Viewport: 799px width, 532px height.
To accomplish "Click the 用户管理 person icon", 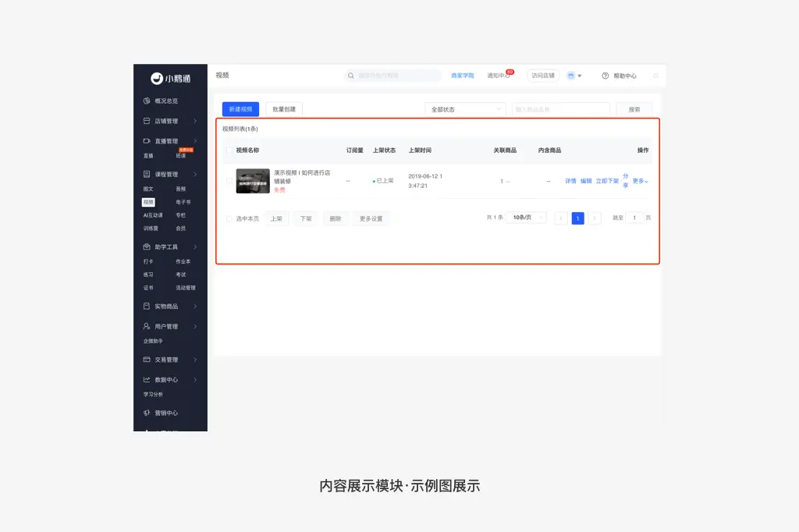I will 147,326.
